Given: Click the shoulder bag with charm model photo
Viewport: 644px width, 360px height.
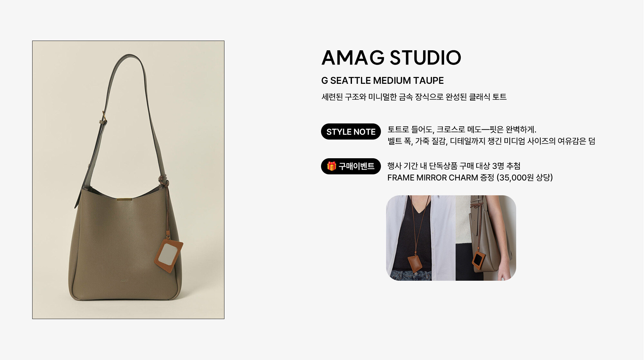Looking at the screenshot, I should [486, 238].
